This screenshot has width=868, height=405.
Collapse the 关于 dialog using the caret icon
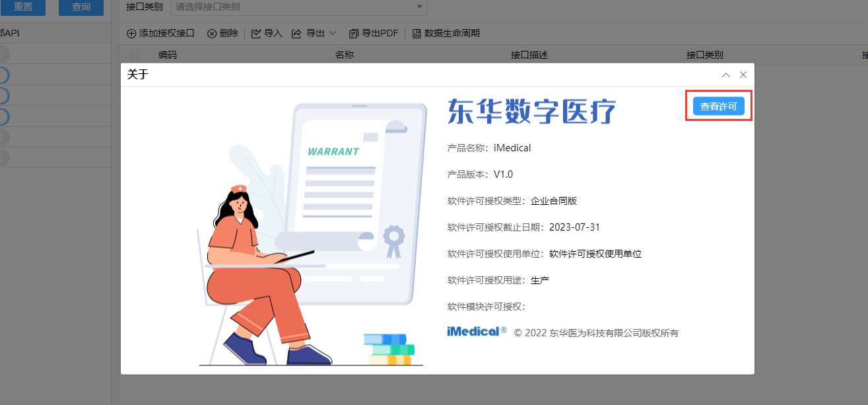pos(725,75)
